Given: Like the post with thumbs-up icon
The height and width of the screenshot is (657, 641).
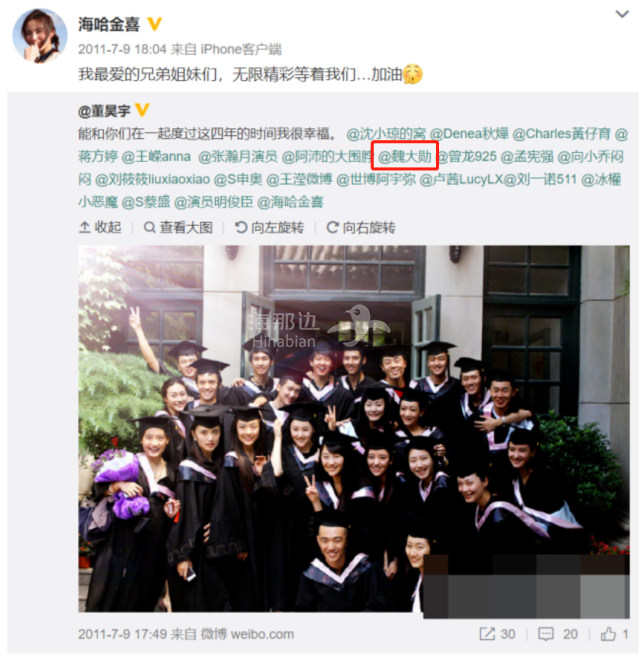Looking at the screenshot, I should click(x=614, y=634).
